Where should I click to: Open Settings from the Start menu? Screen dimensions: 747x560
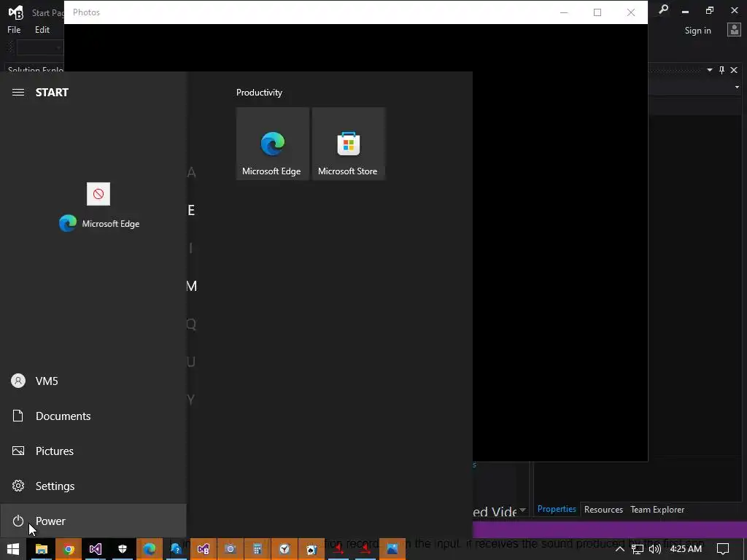[93, 486]
